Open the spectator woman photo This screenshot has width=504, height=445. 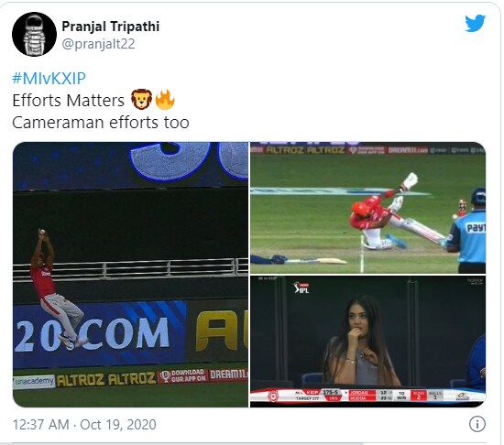coord(368,342)
